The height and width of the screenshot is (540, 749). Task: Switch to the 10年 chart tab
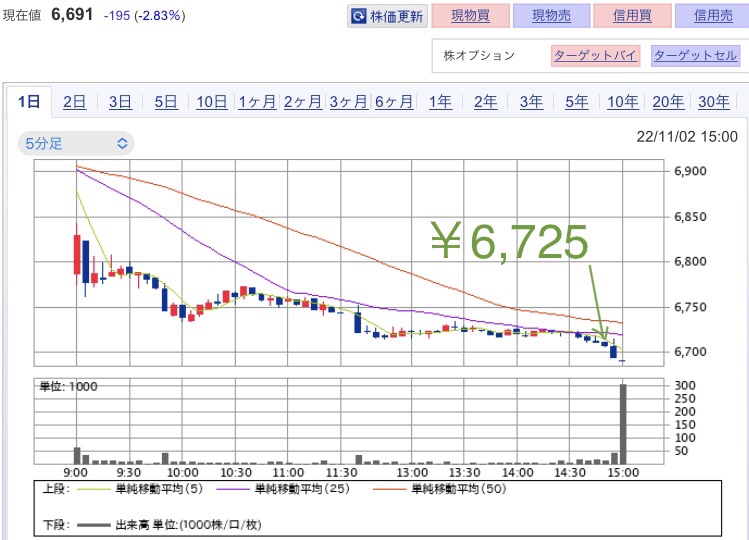click(622, 102)
